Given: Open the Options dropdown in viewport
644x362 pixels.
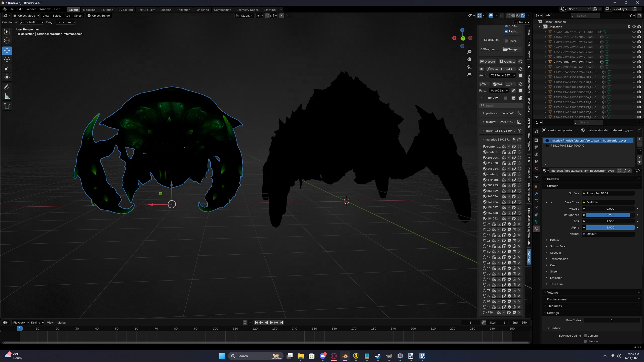Looking at the screenshot, I should (x=522, y=22).
